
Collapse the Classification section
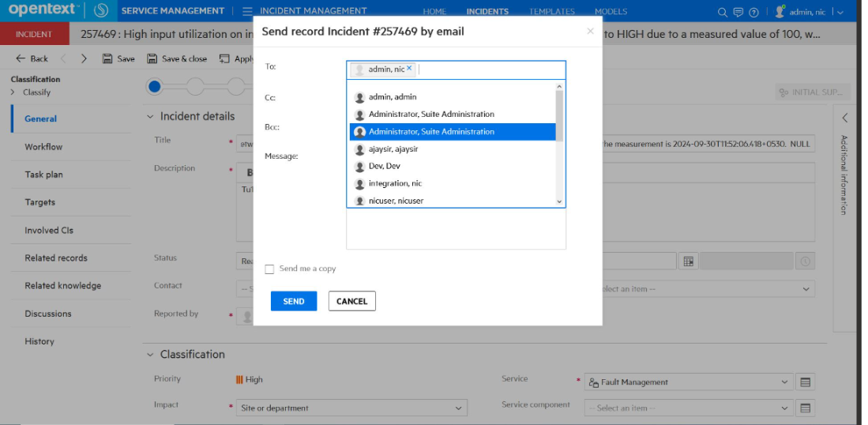point(150,355)
